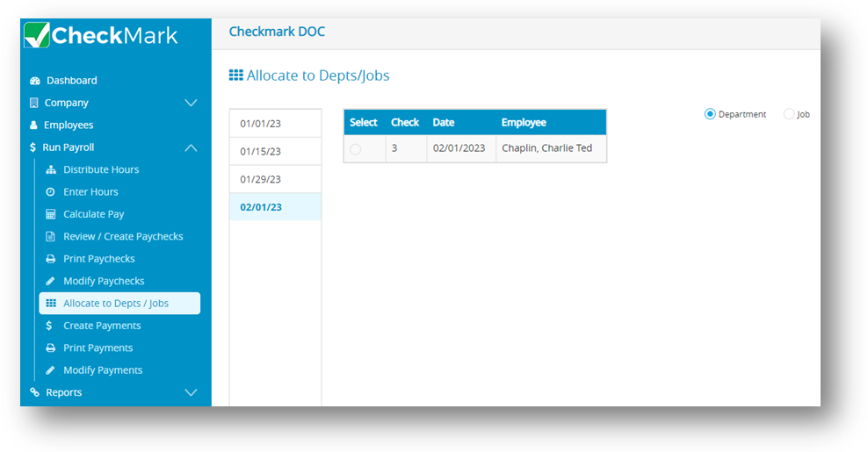This screenshot has width=868, height=452.
Task: Select pay date 01/29/23
Action: click(275, 179)
